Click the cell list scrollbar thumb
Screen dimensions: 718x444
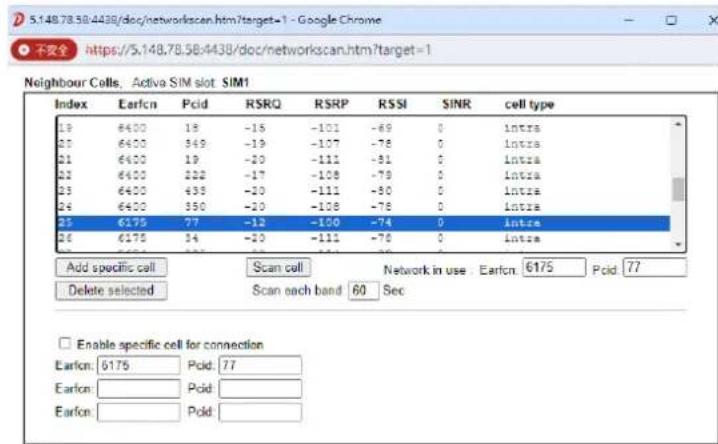pos(678,189)
